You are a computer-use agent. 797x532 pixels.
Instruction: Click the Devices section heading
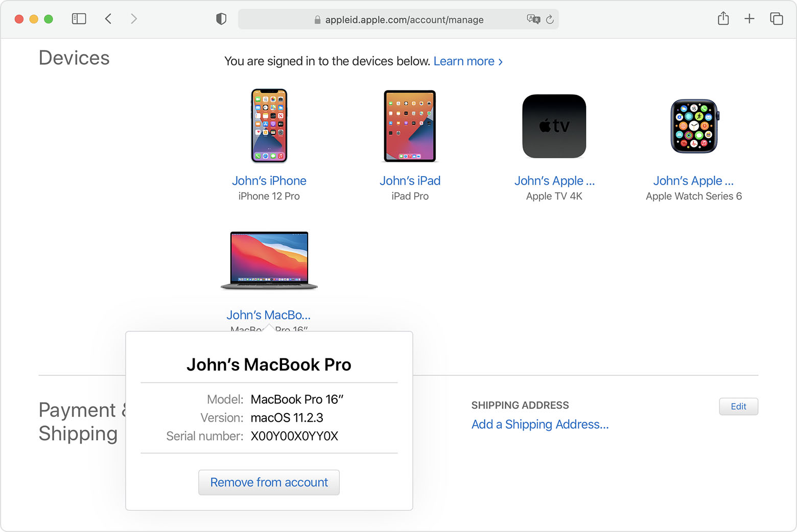tap(74, 58)
